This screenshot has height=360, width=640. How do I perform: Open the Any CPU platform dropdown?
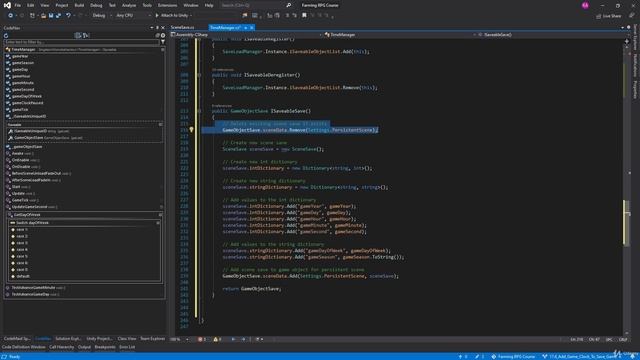132,16
